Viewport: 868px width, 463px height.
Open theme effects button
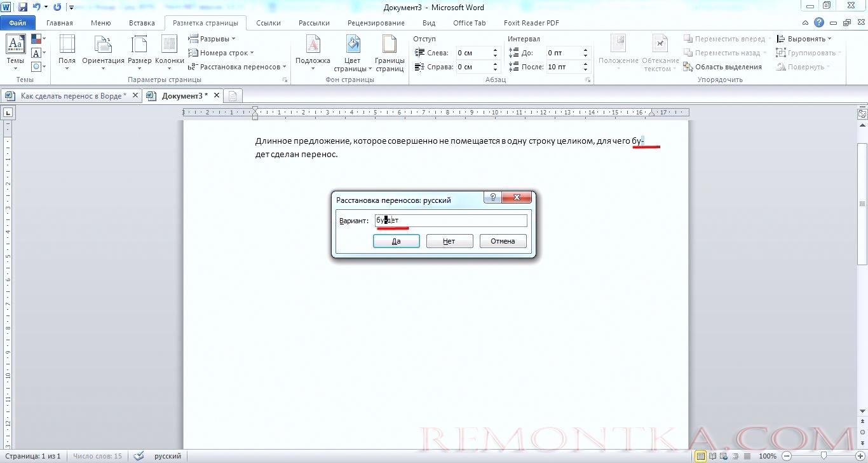point(37,66)
